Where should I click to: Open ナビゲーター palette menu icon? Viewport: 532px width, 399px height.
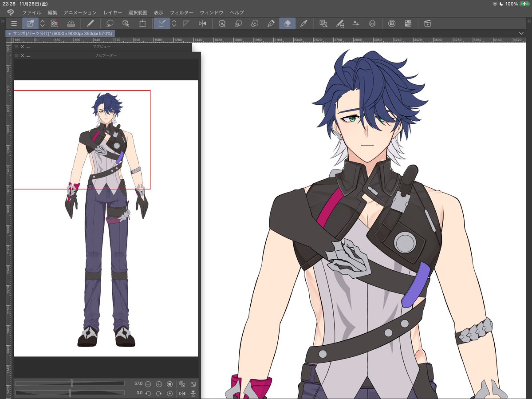16,55
